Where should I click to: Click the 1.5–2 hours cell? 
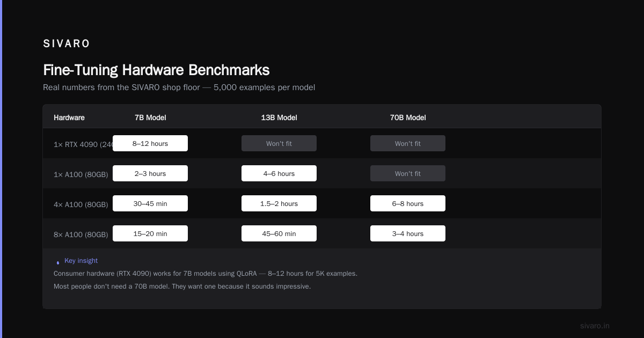click(x=279, y=203)
